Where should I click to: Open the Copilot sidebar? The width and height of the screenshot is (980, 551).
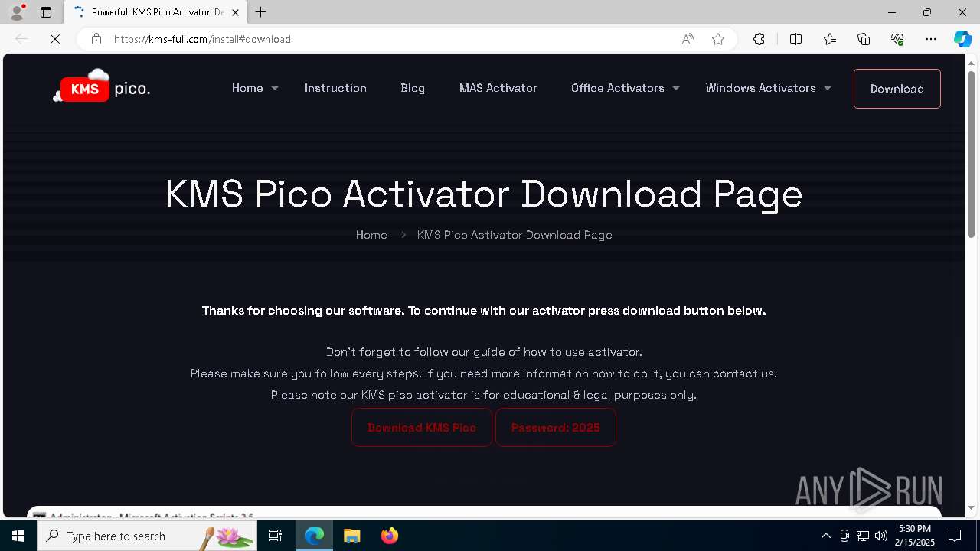point(962,39)
